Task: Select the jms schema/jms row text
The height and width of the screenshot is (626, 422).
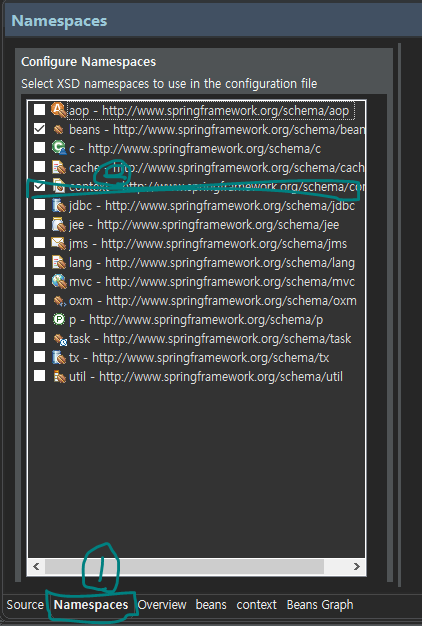Action: 208,244
